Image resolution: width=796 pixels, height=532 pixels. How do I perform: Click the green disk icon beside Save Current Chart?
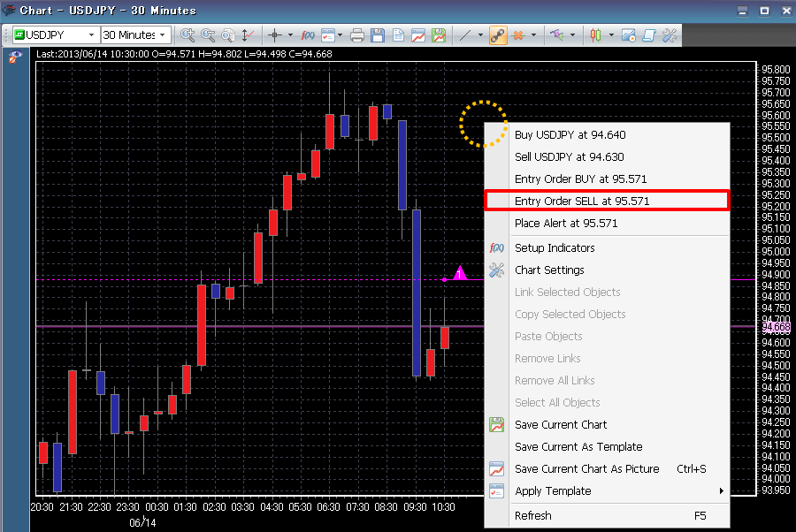click(496, 424)
